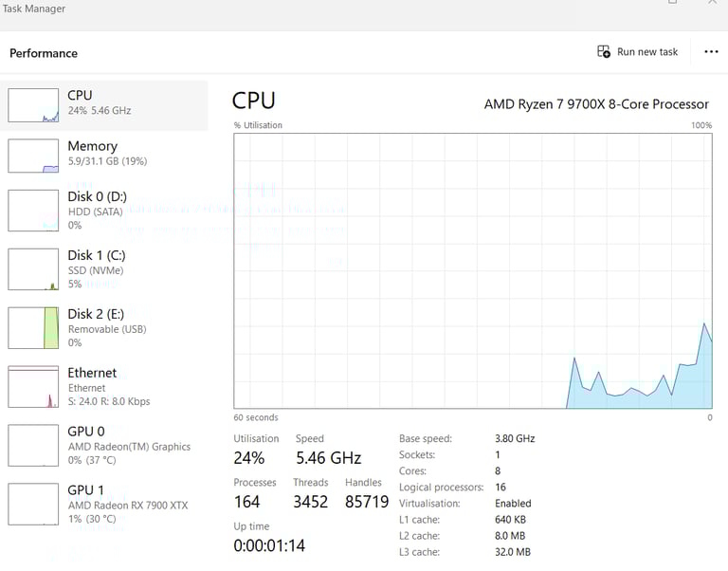Select the CPU mini graph thumbnail
Screen dimensions: 728x571
pyautogui.click(x=33, y=105)
